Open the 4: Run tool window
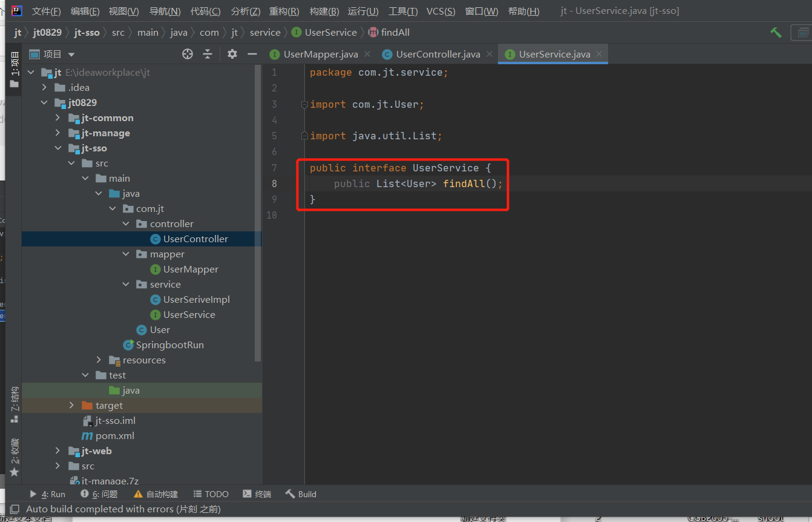 click(x=48, y=494)
